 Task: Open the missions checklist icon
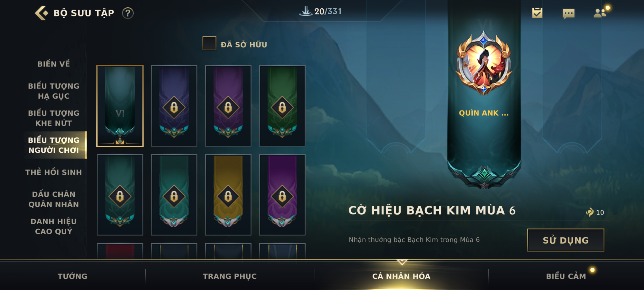click(x=537, y=13)
